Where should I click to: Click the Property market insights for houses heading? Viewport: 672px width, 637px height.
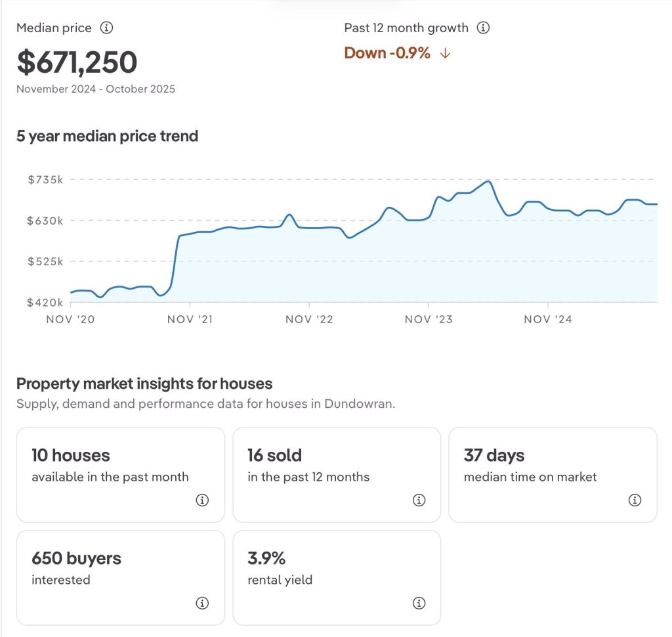(144, 384)
